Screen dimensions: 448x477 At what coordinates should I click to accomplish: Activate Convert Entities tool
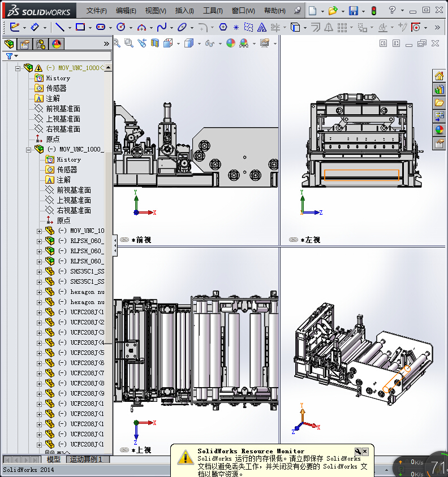pos(295,27)
